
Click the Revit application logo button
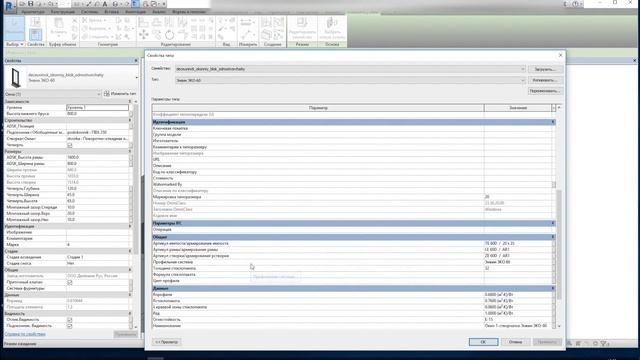pos(9,6)
